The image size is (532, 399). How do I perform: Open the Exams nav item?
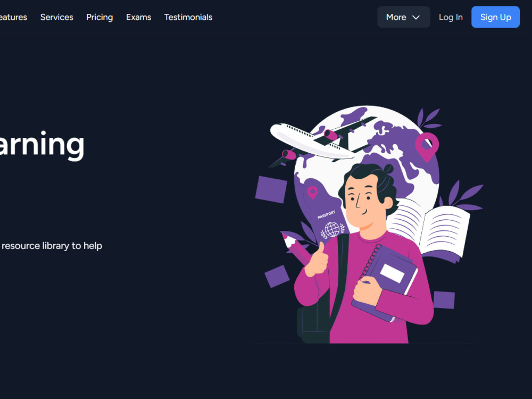point(138,17)
